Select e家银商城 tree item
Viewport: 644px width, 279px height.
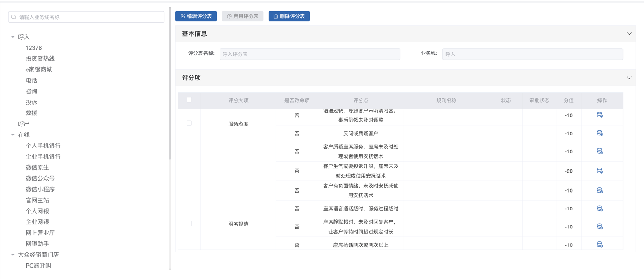click(39, 70)
